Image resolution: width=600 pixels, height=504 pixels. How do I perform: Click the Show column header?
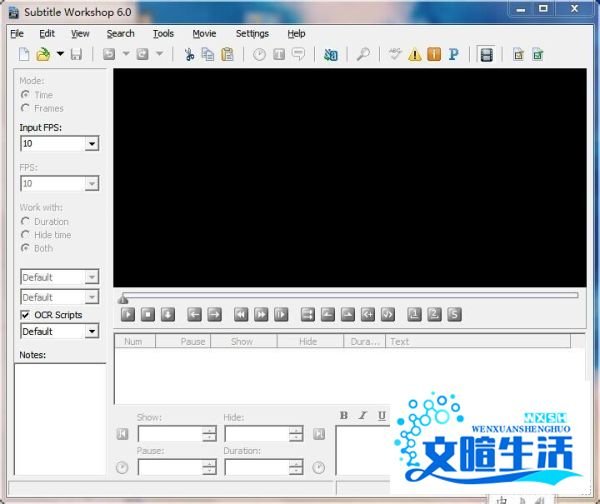tap(244, 341)
